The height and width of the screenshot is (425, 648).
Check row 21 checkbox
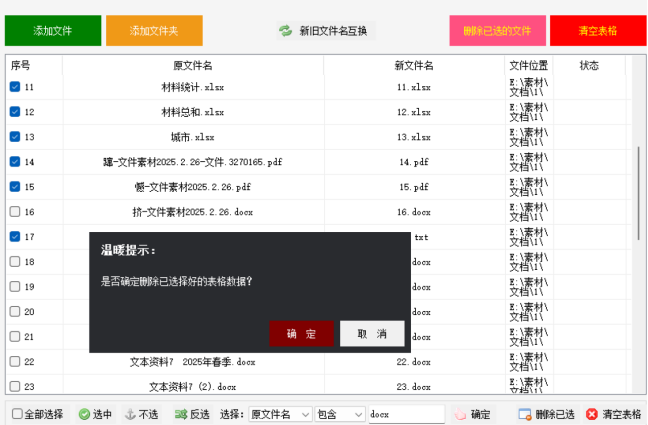(15, 337)
